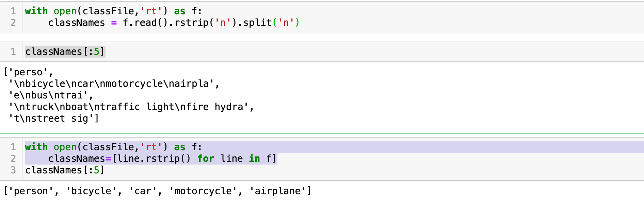Viewport: 644px width, 201px height.
Task: Click list comprehension line with line.rstrip()
Action: click(162, 159)
